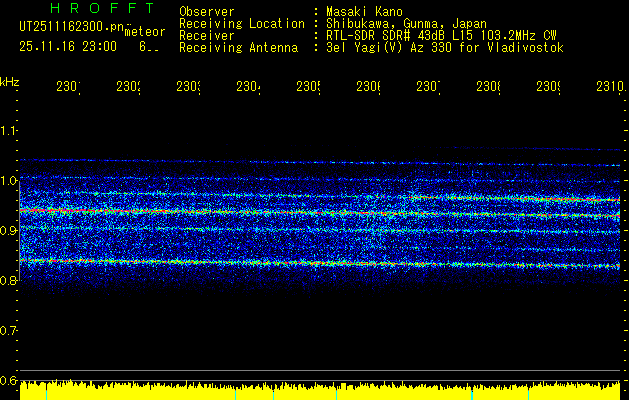
Task: Click the observer name Masaki Kano
Action: point(364,12)
